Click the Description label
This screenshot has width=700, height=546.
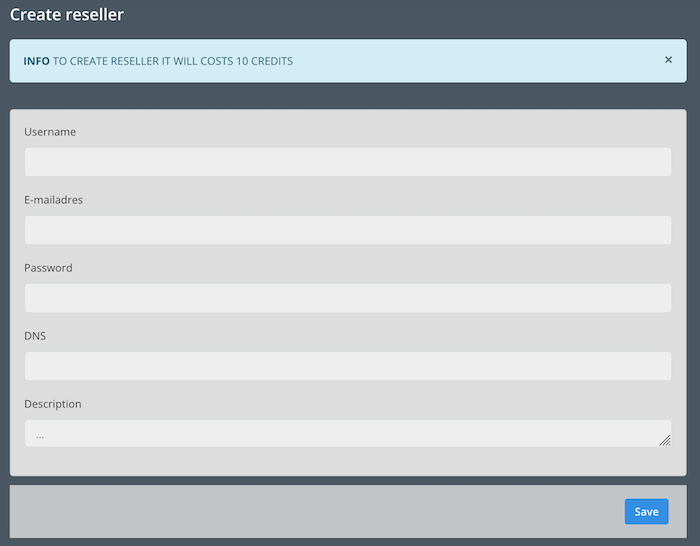53,404
